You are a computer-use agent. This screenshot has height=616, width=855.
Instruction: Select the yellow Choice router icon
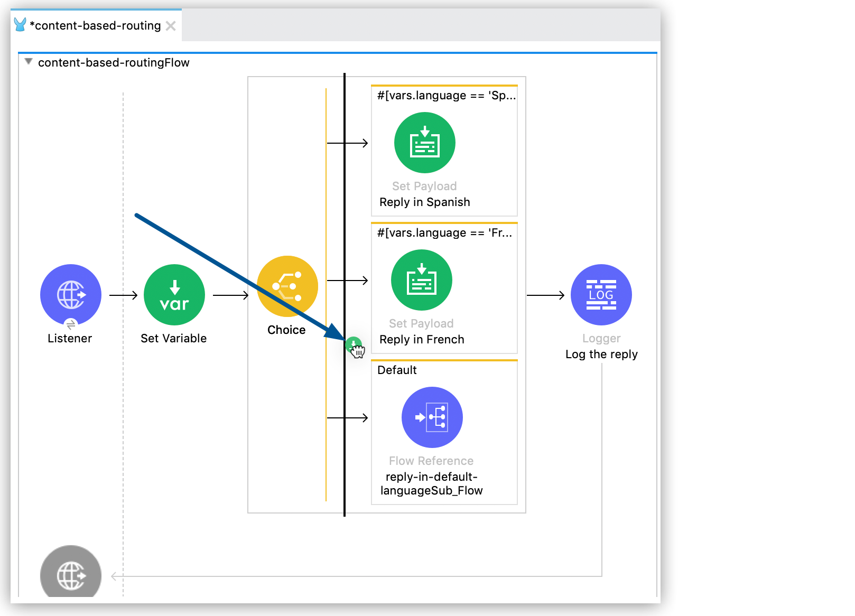287,286
